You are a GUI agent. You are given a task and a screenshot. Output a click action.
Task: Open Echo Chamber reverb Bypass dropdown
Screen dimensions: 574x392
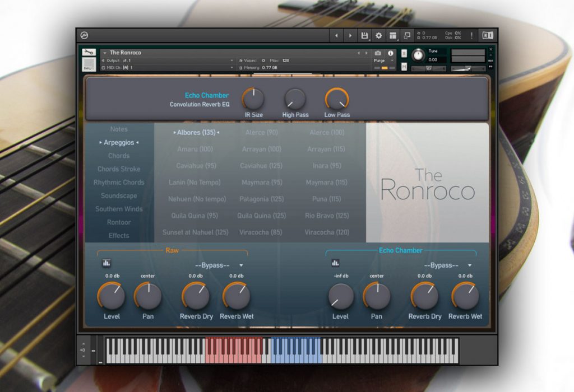pos(448,265)
